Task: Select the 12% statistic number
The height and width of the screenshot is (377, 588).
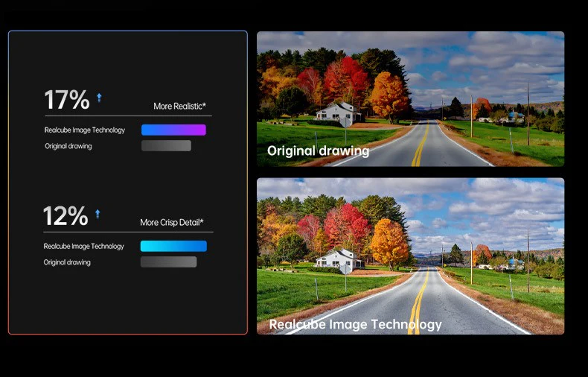Action: pyautogui.click(x=65, y=216)
